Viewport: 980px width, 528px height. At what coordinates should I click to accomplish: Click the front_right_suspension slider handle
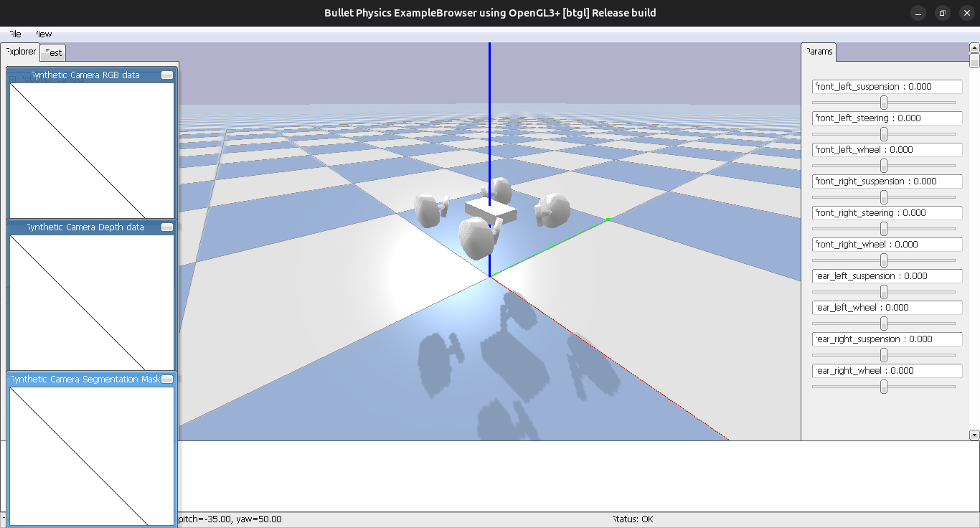884,197
